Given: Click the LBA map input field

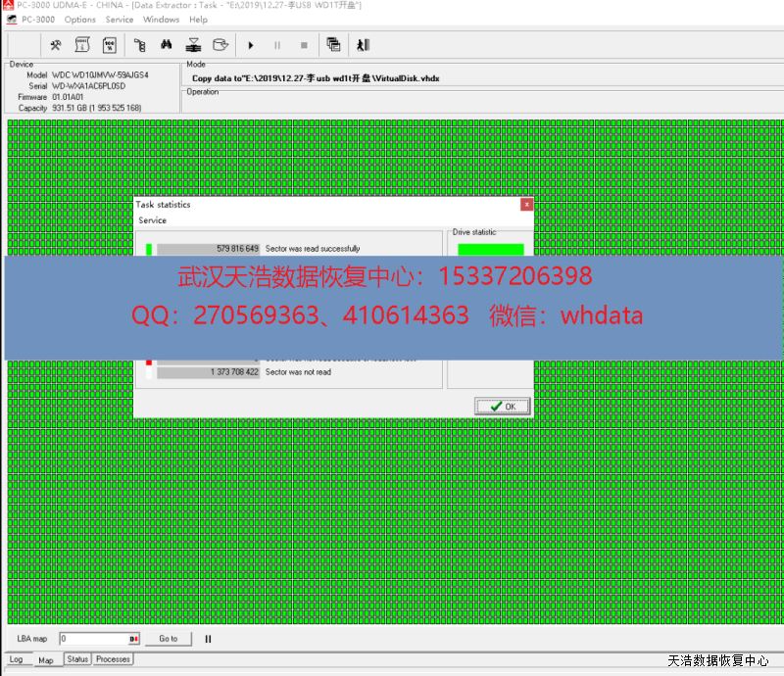Looking at the screenshot, I should (92, 639).
